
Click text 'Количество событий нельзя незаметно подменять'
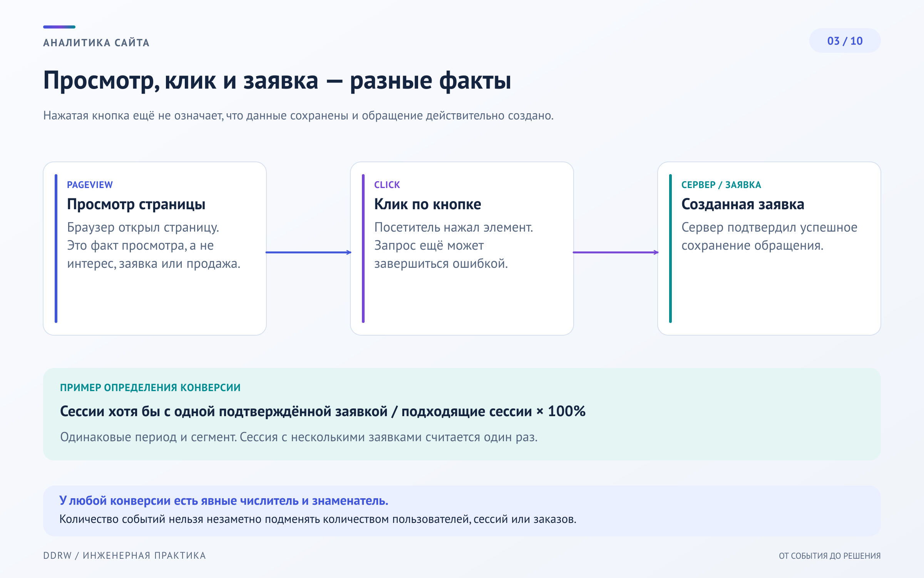pos(189,519)
